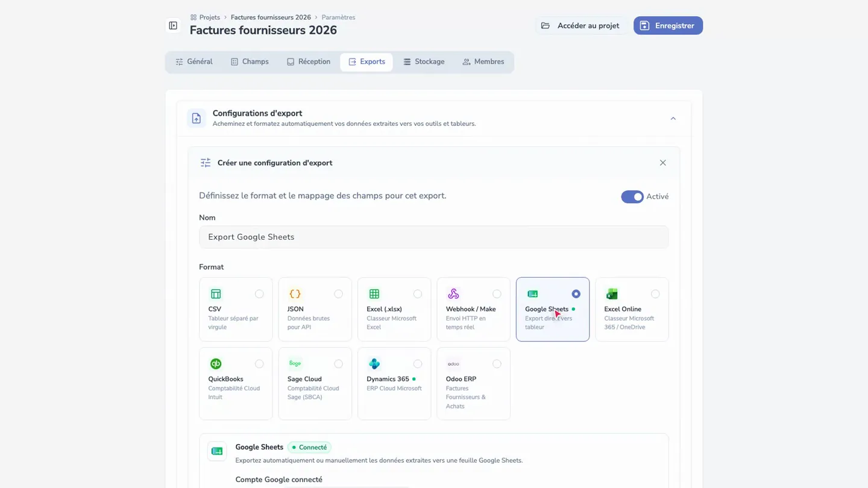The width and height of the screenshot is (868, 488).
Task: Click the Nom input field
Action: 433,237
